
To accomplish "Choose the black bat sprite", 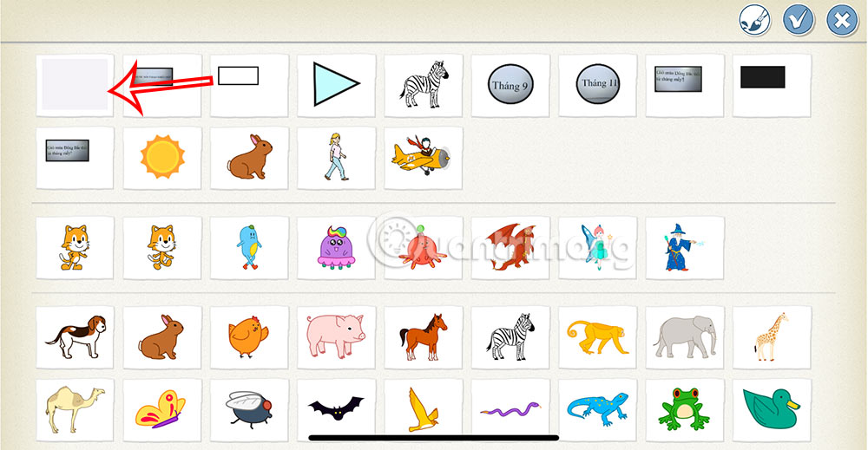I will tap(337, 410).
